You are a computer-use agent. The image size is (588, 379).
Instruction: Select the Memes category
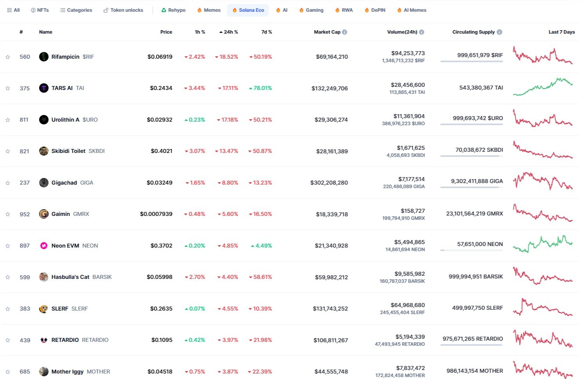(209, 10)
